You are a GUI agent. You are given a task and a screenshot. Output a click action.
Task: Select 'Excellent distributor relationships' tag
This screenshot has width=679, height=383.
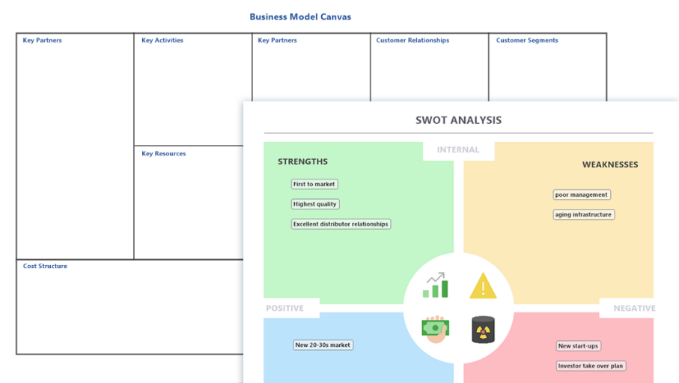(341, 224)
